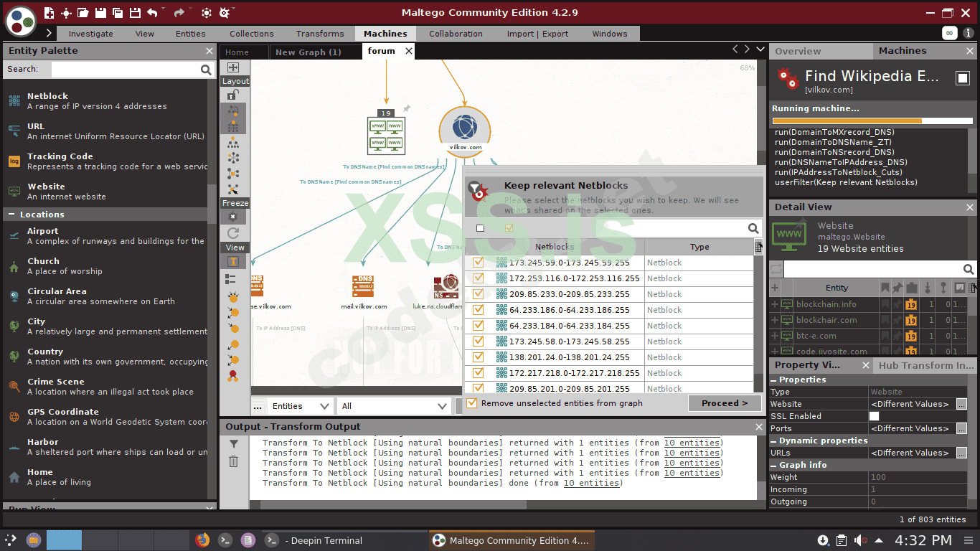Expand the blockchain.info row in Detail View
Viewport: 980px width, 551px height.
coord(775,304)
